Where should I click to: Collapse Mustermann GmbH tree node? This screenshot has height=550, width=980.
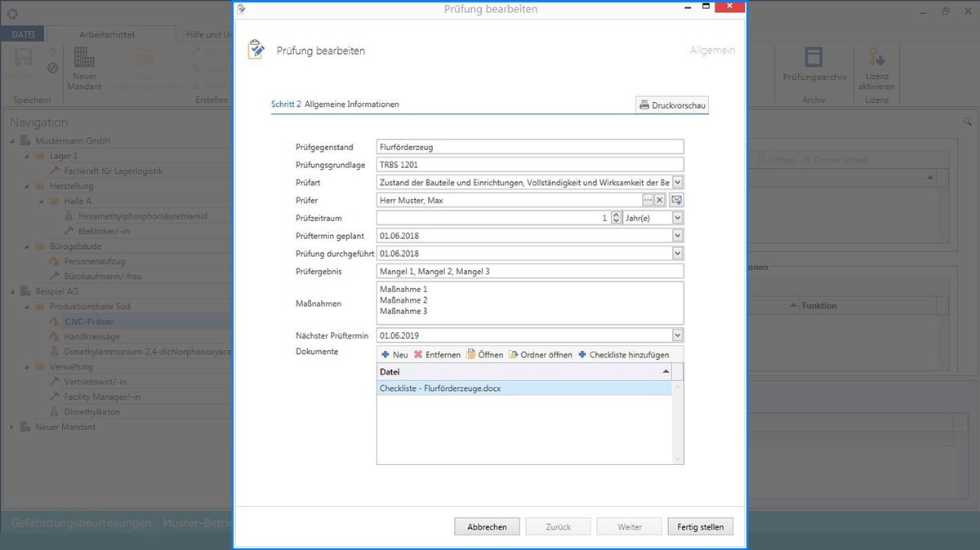[x=12, y=140]
